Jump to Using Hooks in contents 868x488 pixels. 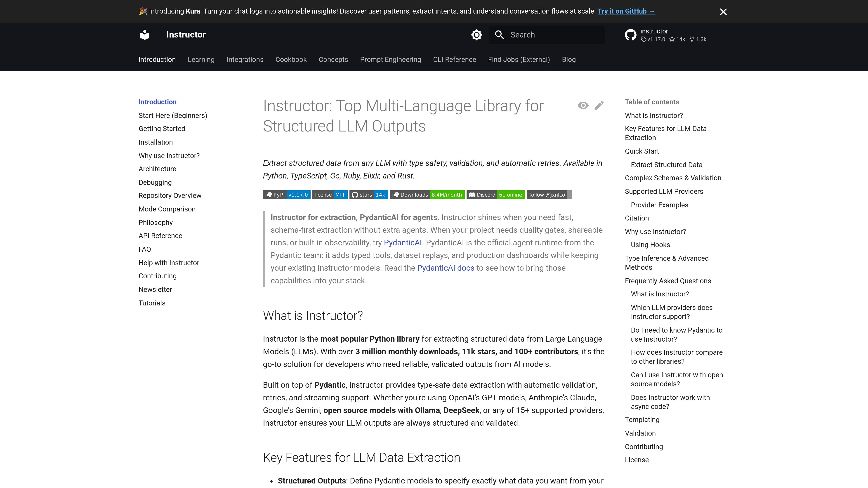pyautogui.click(x=650, y=245)
